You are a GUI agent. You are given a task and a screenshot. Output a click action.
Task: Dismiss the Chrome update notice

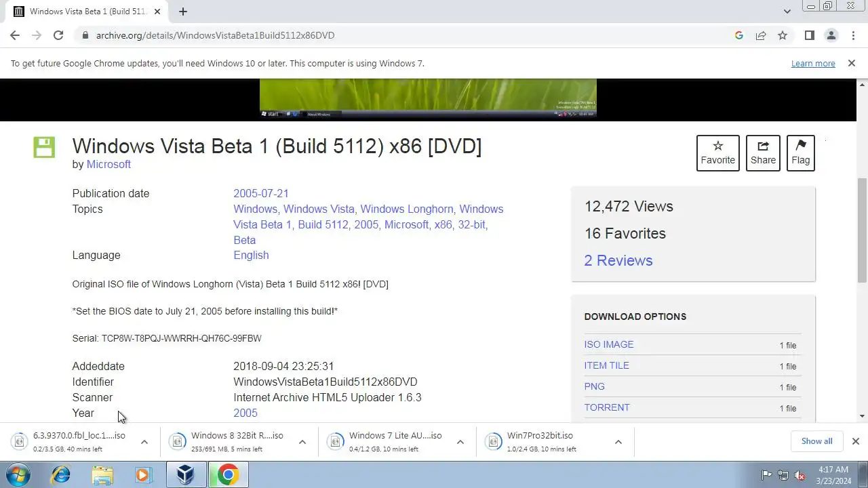pyautogui.click(x=851, y=63)
